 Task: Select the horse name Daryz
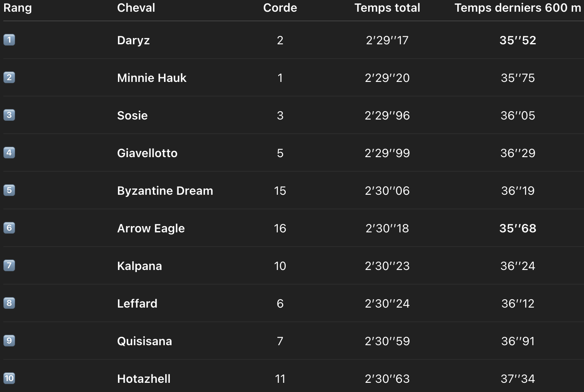click(133, 41)
